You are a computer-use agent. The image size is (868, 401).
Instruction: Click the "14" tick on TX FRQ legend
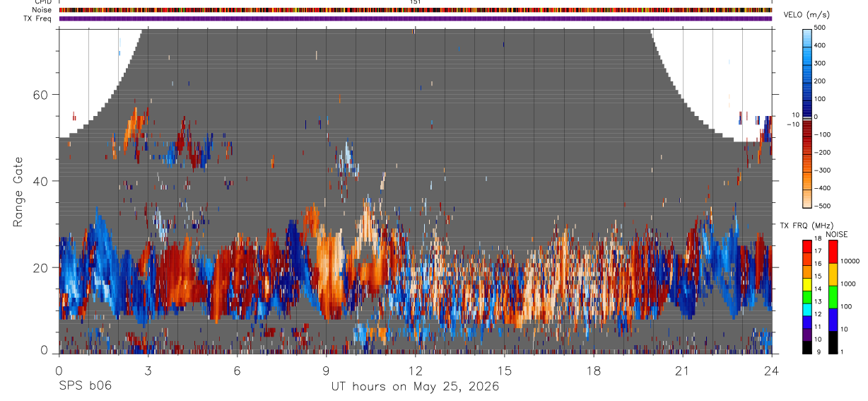click(819, 289)
